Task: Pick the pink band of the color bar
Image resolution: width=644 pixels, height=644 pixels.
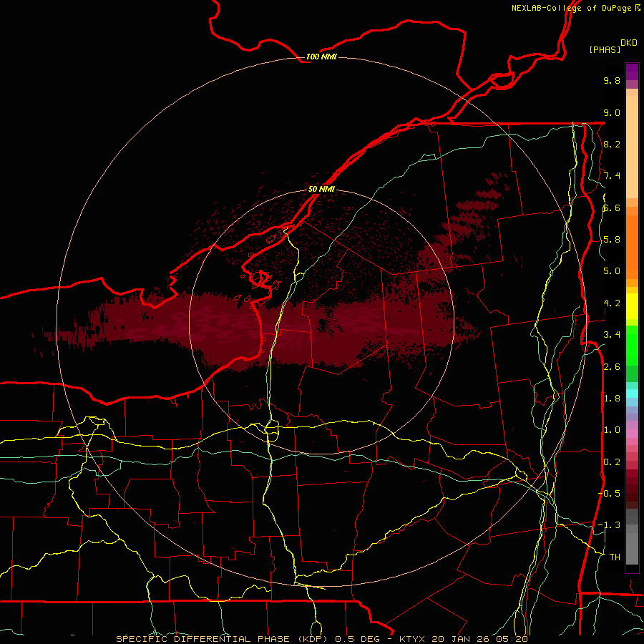Action: (632, 434)
